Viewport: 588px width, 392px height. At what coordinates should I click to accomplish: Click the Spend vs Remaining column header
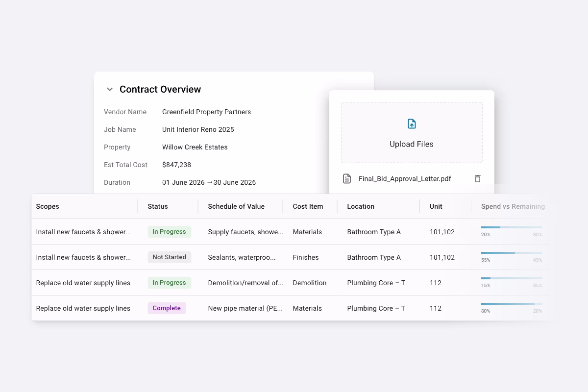coord(513,206)
